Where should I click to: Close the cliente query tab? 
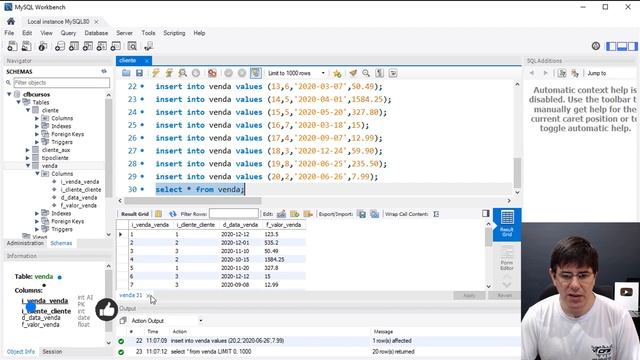point(147,60)
